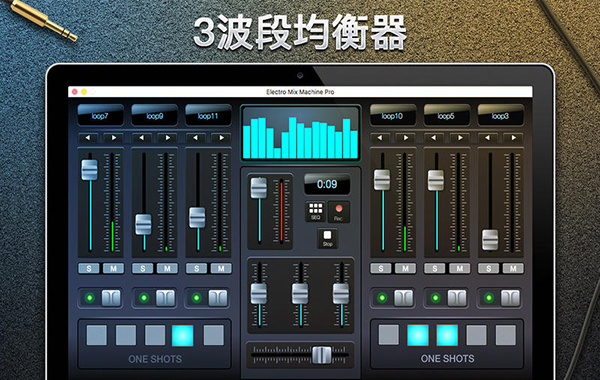Click the silver split button on loop3 channel
600x380 pixels.
coord(510,298)
